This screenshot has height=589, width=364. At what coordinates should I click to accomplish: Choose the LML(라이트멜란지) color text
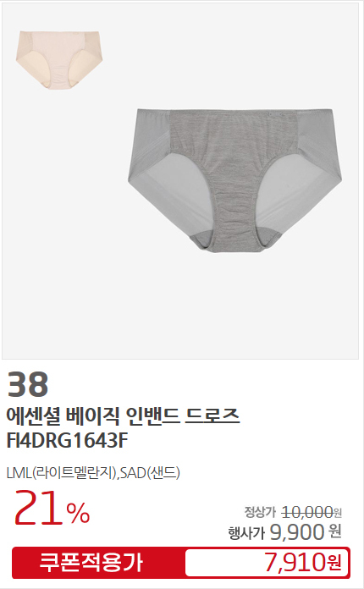point(62,472)
